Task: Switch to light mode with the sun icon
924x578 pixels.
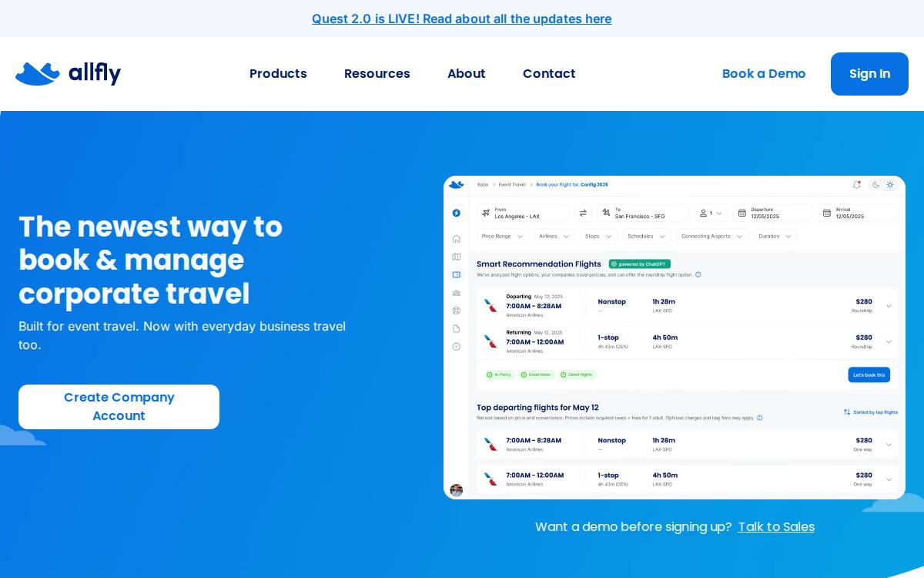Action: click(890, 185)
